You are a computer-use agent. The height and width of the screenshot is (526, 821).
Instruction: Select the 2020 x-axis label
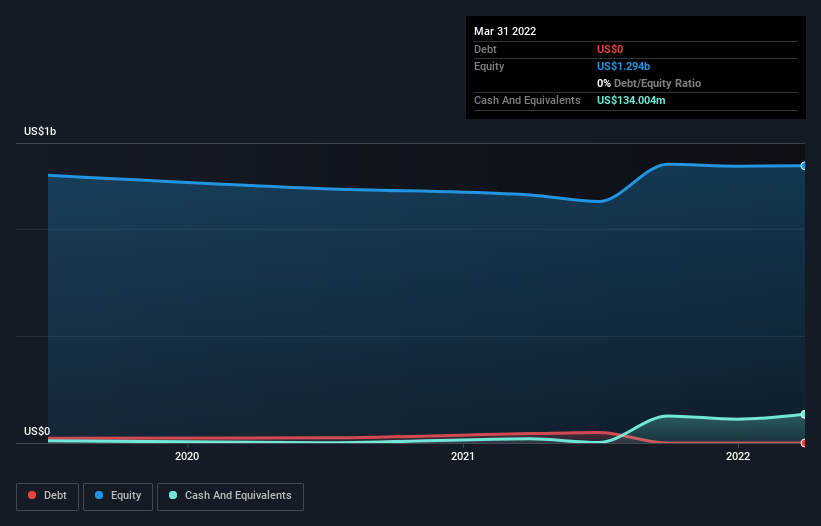click(x=187, y=456)
